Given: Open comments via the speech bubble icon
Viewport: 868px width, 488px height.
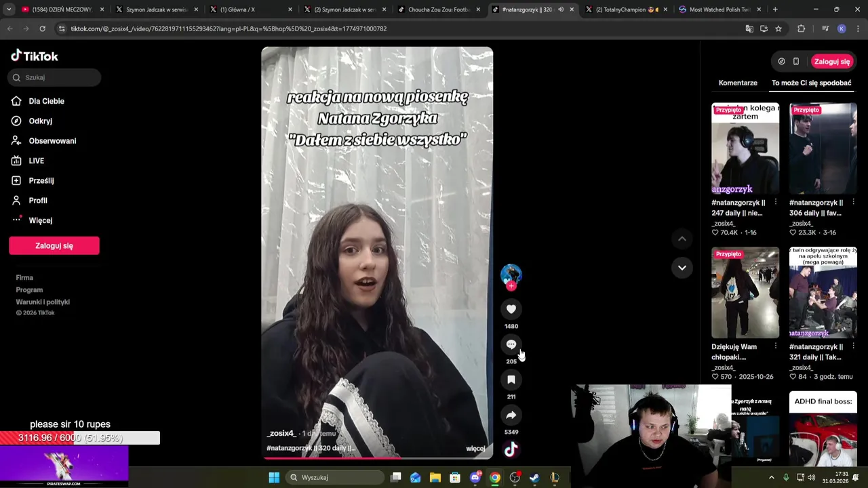Looking at the screenshot, I should click(x=511, y=344).
